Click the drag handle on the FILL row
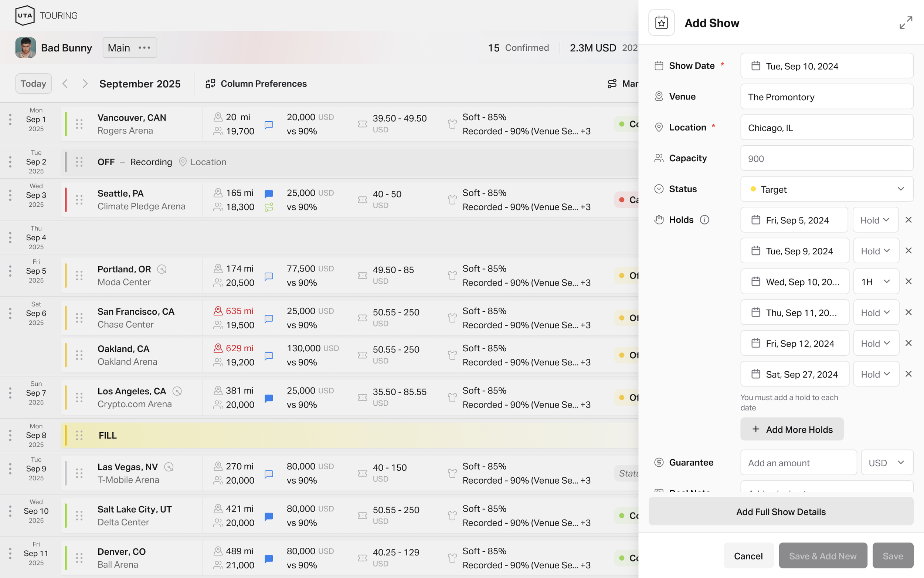Image resolution: width=924 pixels, height=578 pixels. 79,435
